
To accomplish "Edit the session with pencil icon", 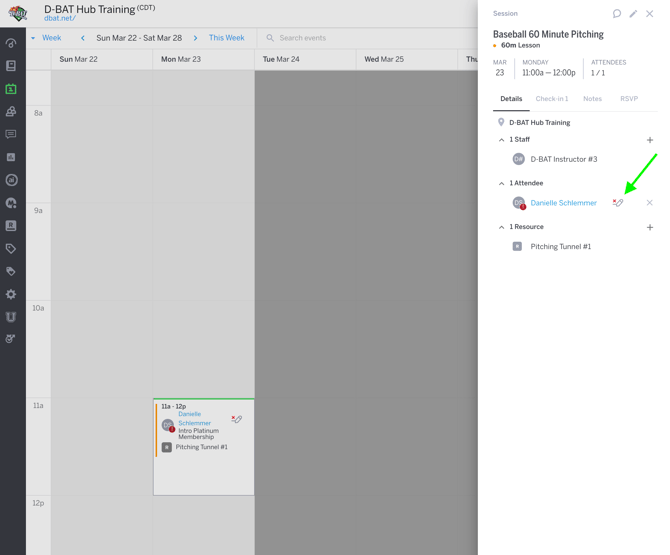I will coord(633,14).
